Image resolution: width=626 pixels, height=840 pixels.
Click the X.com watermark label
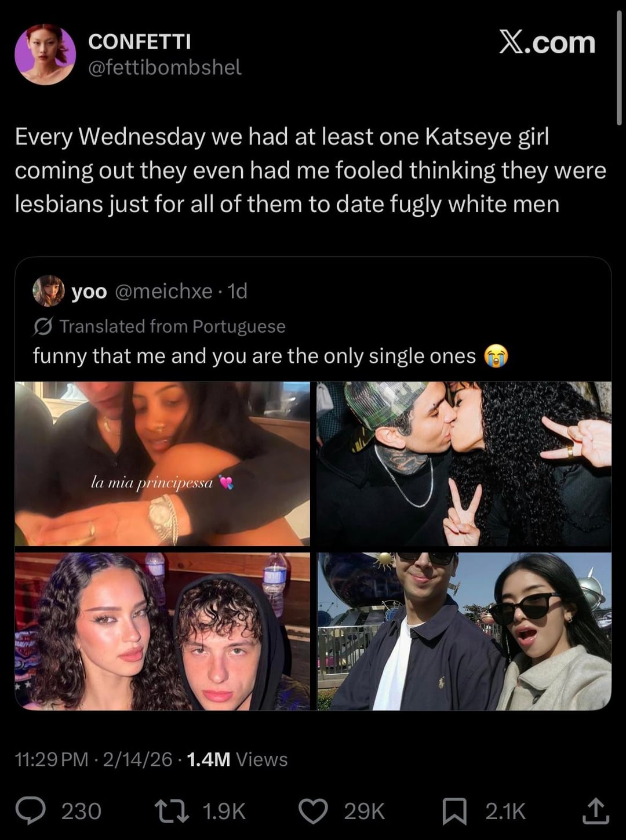[547, 43]
